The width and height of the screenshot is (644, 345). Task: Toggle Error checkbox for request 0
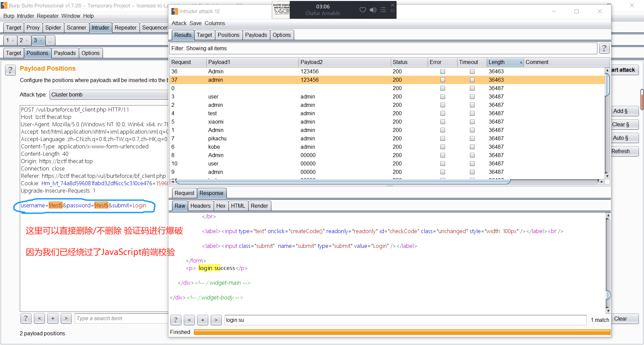443,88
